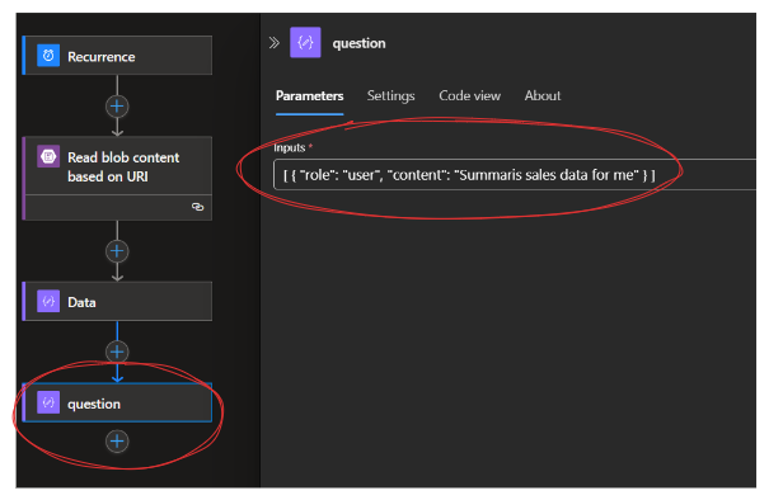This screenshot has width=769, height=500.
Task: Click the purple question icon in panel header
Action: [305, 43]
